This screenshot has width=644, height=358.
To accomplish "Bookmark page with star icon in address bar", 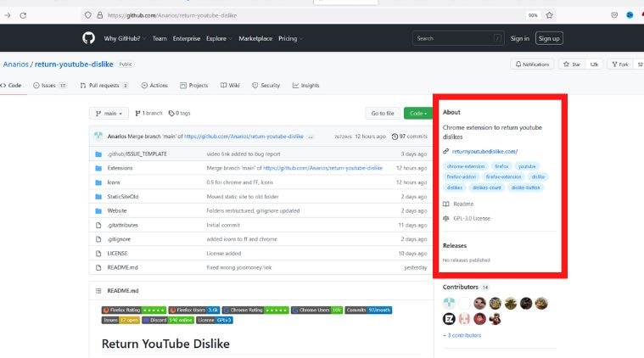I will tap(549, 15).
